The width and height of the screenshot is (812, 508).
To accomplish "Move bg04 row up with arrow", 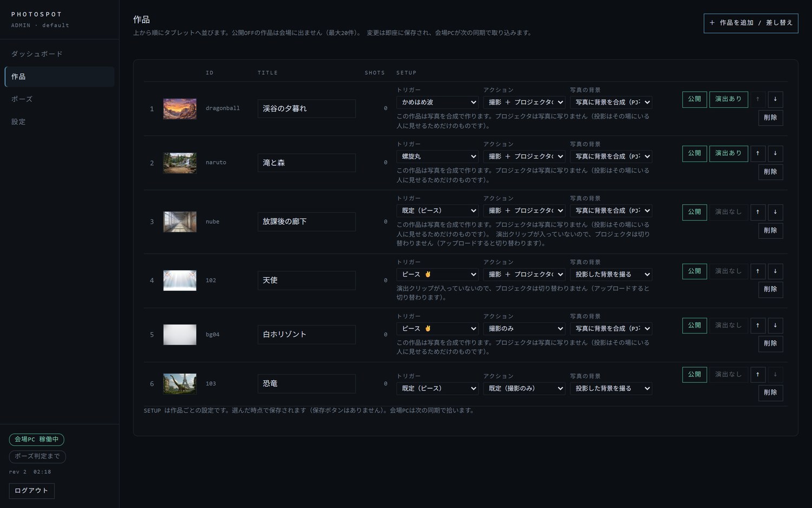I will pos(757,325).
